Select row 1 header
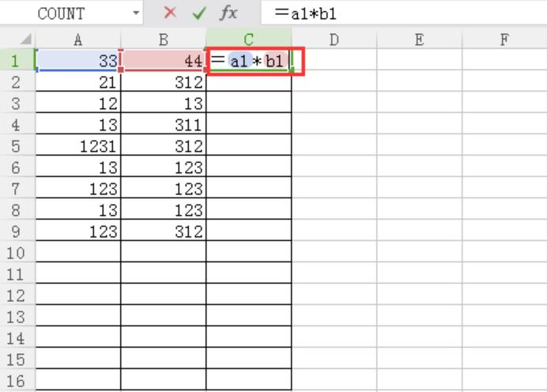547x392 pixels. tap(17, 59)
